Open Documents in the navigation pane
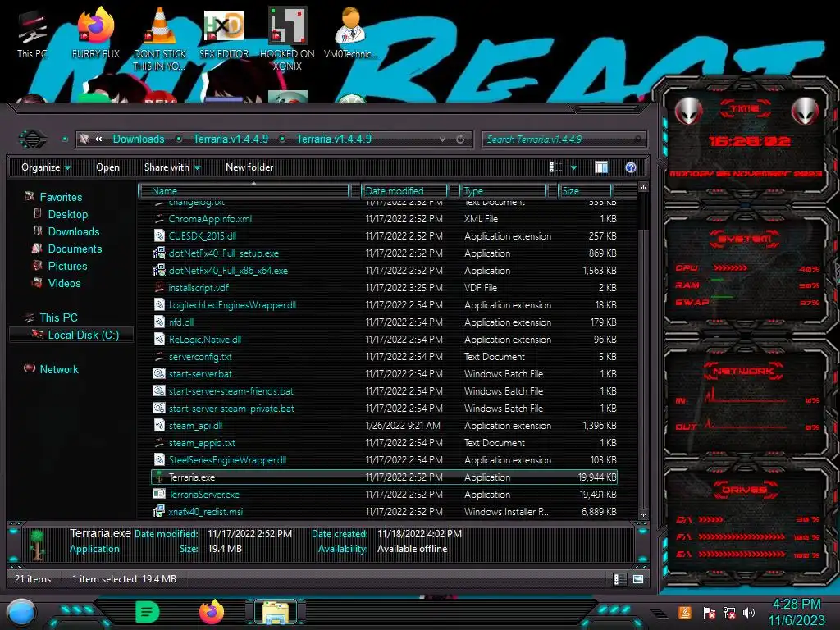 [x=75, y=249]
